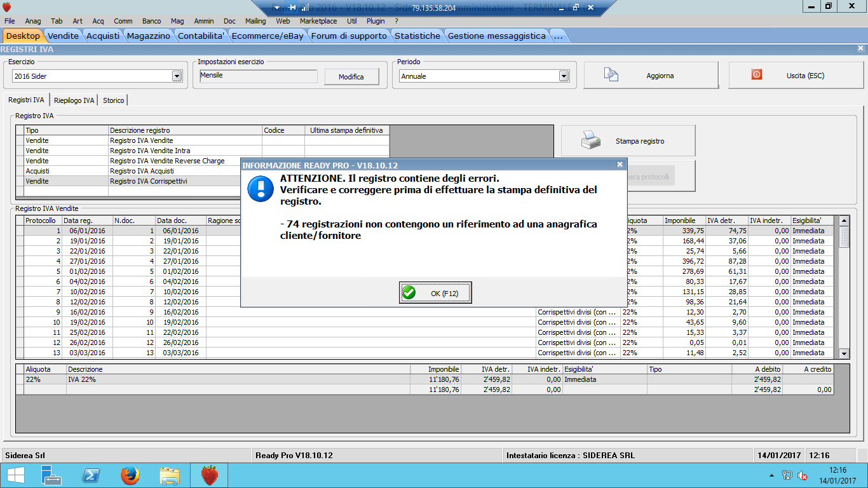Screen dimensions: 868x488
Task: Click the 11'180,76 imponibile in the IVA 22% row
Action: [x=445, y=379]
